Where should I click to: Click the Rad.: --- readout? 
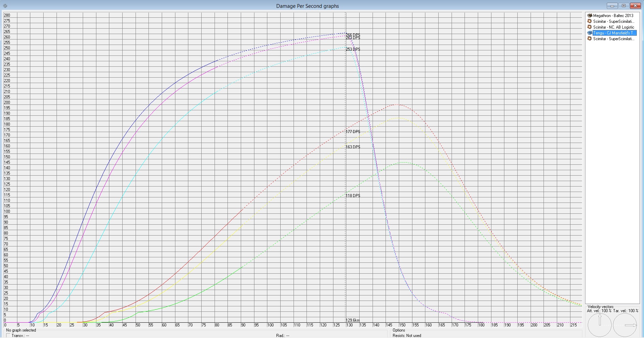click(x=283, y=336)
